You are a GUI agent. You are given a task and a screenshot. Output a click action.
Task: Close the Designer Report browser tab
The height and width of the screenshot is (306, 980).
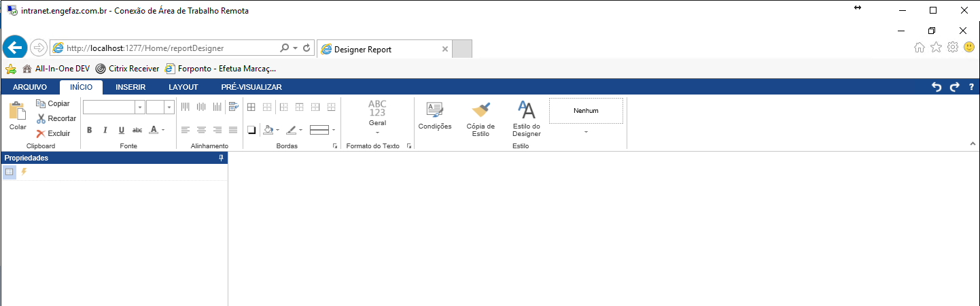(445, 49)
